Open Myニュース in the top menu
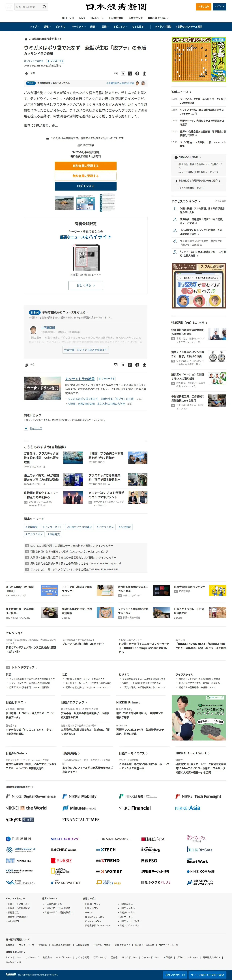 97,18
